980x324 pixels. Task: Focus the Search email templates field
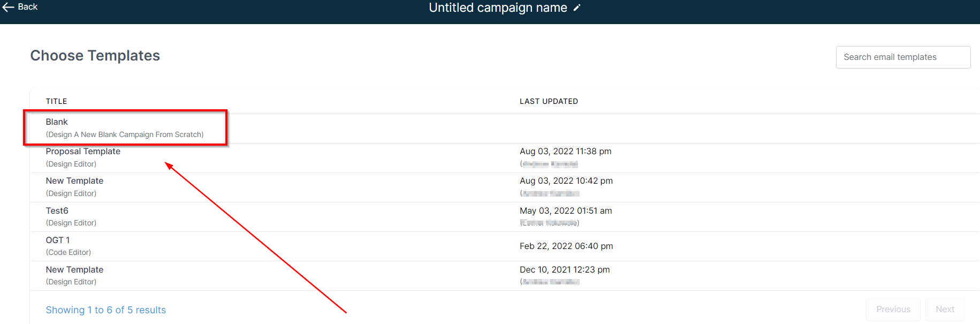(x=903, y=57)
